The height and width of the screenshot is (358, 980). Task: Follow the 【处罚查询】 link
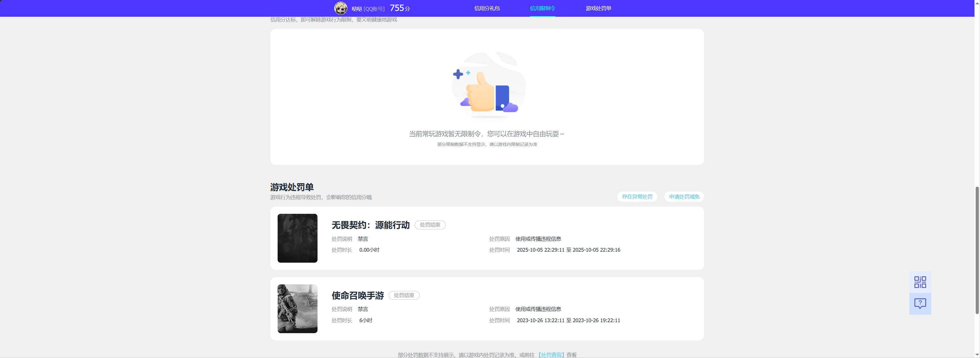point(551,355)
